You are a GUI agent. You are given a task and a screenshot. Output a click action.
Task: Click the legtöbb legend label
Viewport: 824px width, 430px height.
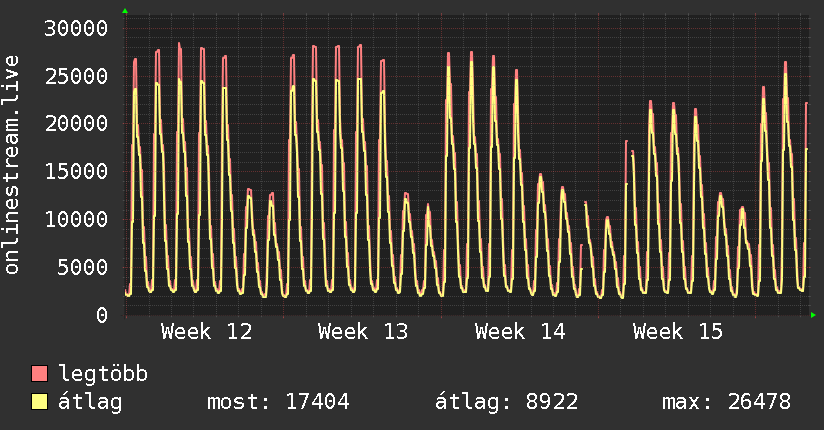(103, 373)
